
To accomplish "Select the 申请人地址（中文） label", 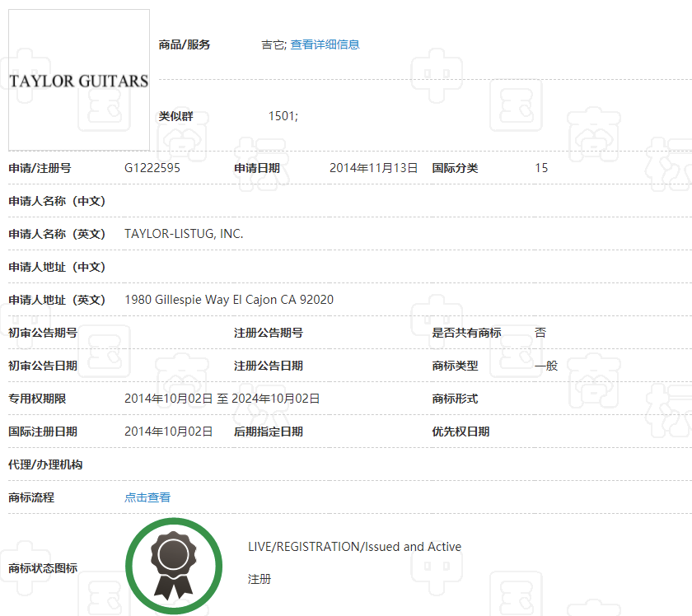I will (57, 267).
